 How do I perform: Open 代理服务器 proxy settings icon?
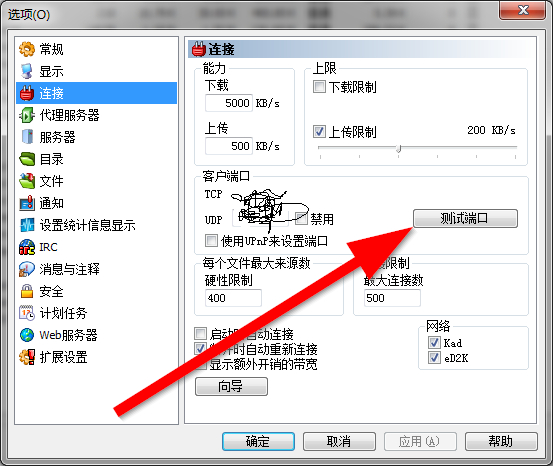27,115
